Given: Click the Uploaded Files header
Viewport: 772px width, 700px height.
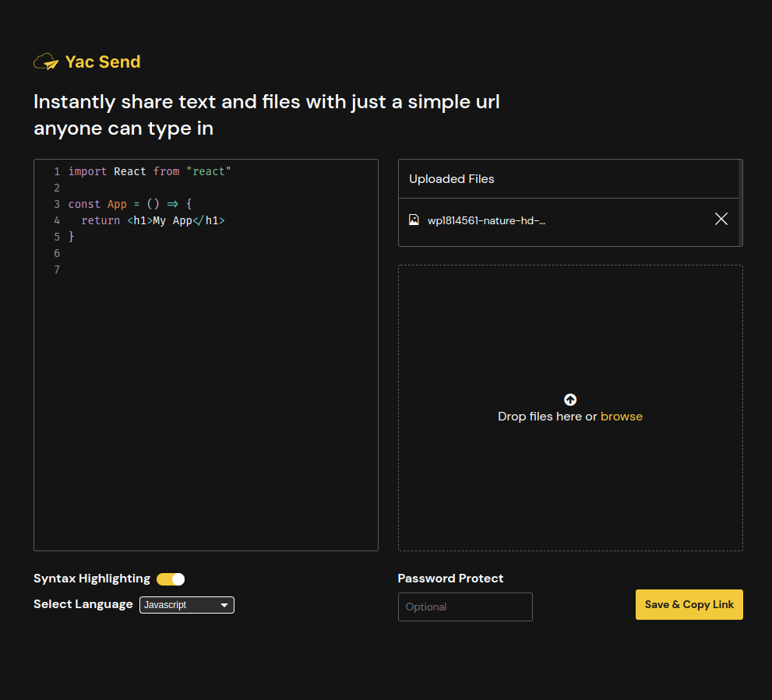Looking at the screenshot, I should 452,179.
